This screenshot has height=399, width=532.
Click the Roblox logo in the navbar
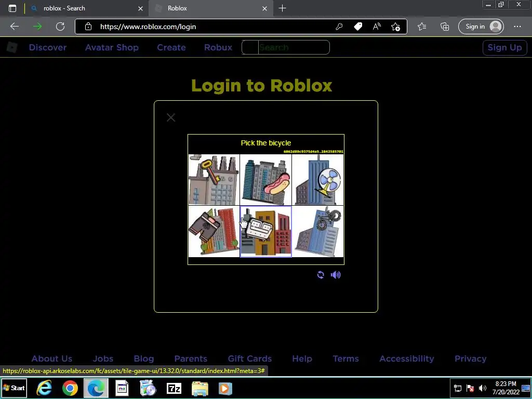[12, 47]
